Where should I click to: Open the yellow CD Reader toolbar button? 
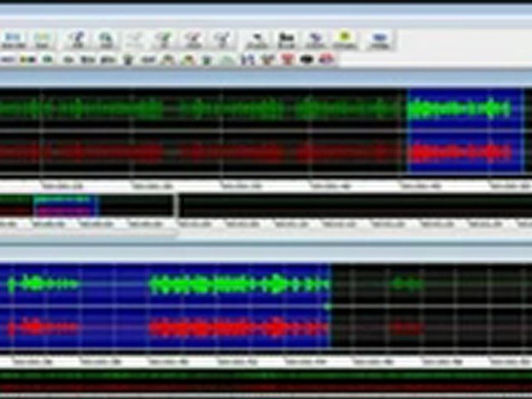point(345,40)
